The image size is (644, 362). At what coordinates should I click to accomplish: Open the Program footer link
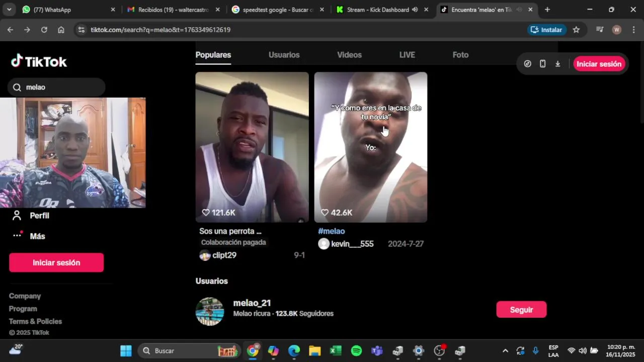point(23,309)
